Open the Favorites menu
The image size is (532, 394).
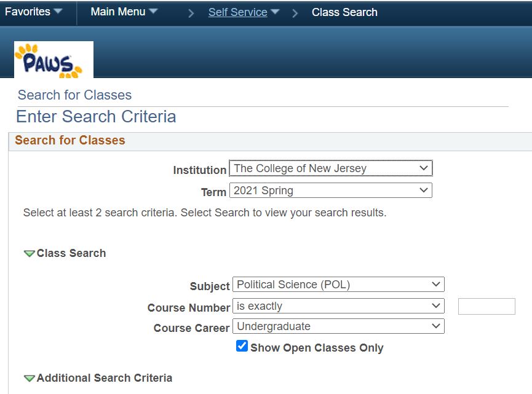click(34, 12)
